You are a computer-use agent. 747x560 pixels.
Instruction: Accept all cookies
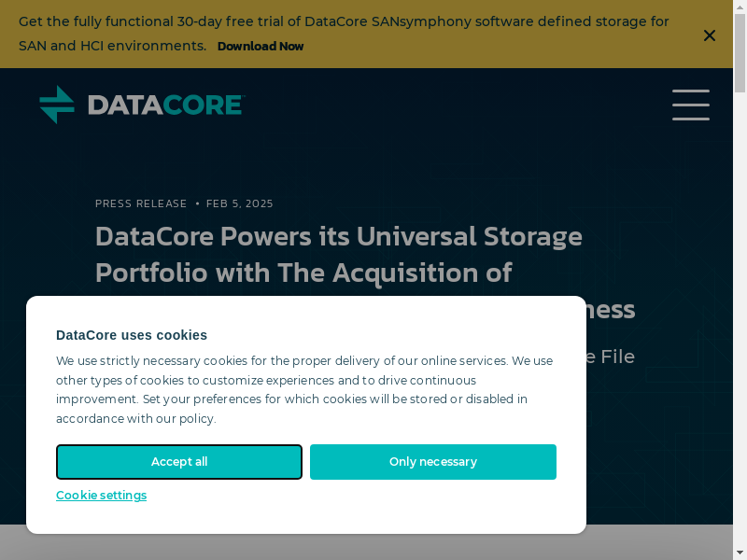(x=179, y=462)
